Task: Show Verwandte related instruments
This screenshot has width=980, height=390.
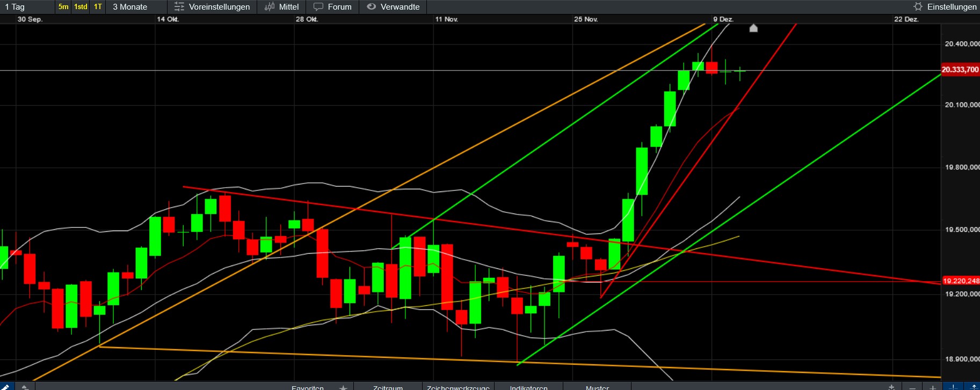Action: (393, 7)
